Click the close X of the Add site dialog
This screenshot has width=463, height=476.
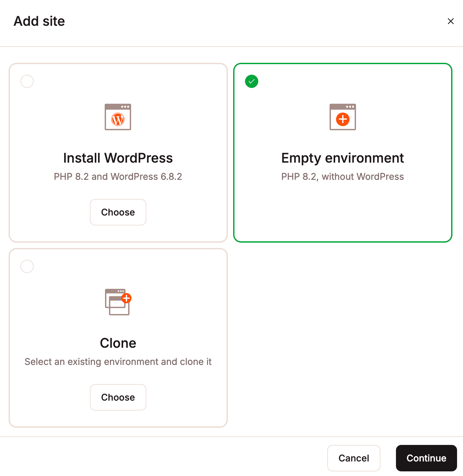pos(451,21)
